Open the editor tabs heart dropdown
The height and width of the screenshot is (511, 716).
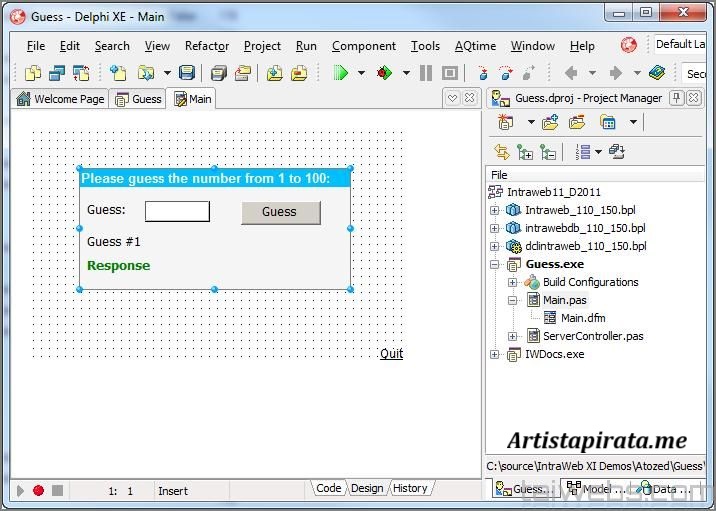[452, 98]
